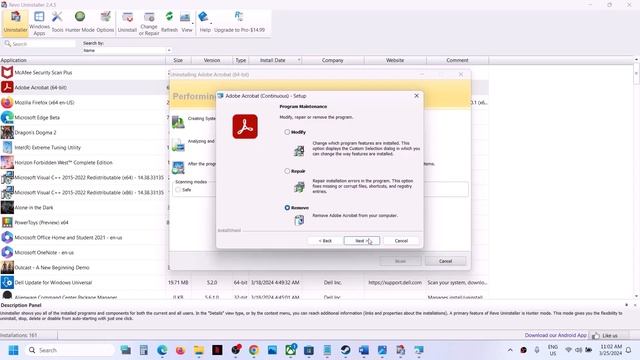Image resolution: width=640 pixels, height=360 pixels.
Task: Open Download our Android App link
Action: tap(555, 335)
